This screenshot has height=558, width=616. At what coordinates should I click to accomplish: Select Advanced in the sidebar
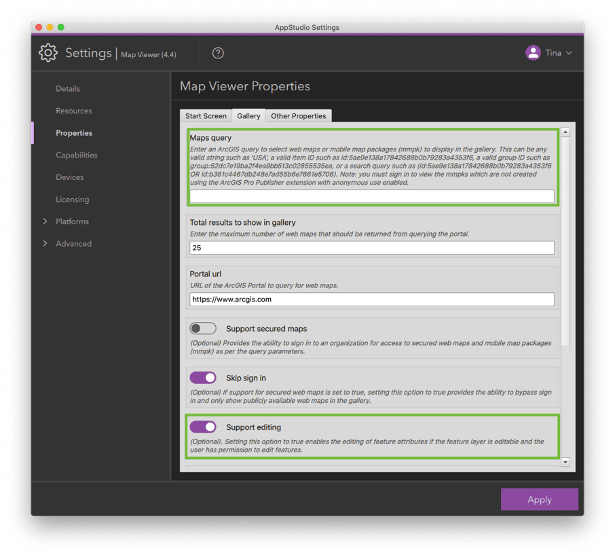coord(73,244)
